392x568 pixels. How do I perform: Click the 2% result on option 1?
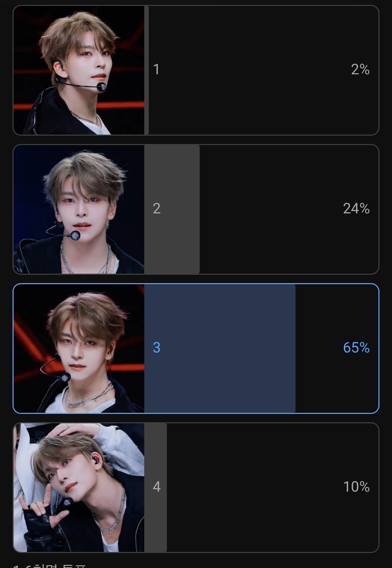pyautogui.click(x=360, y=69)
